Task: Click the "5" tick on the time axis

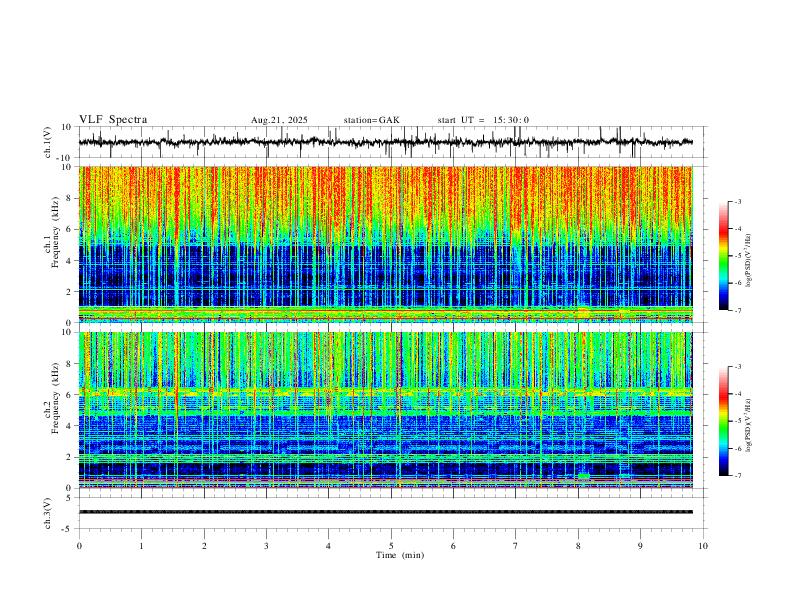Action: [391, 546]
